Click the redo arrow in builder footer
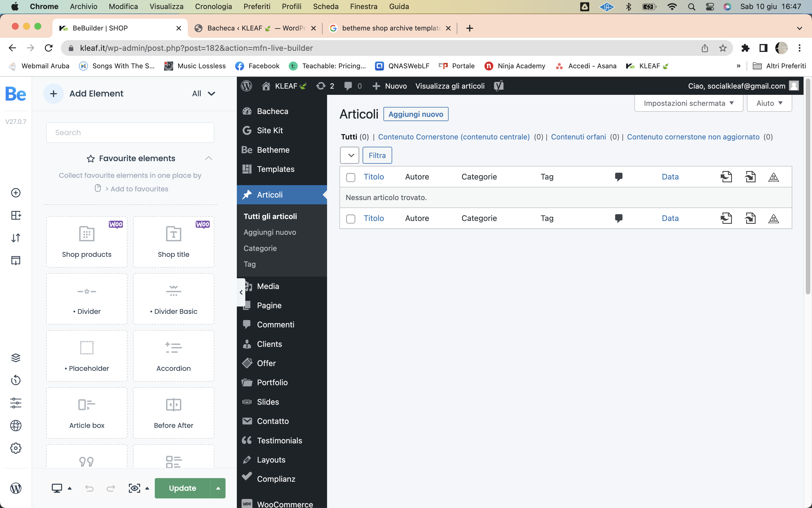The image size is (812, 508). coord(111,488)
